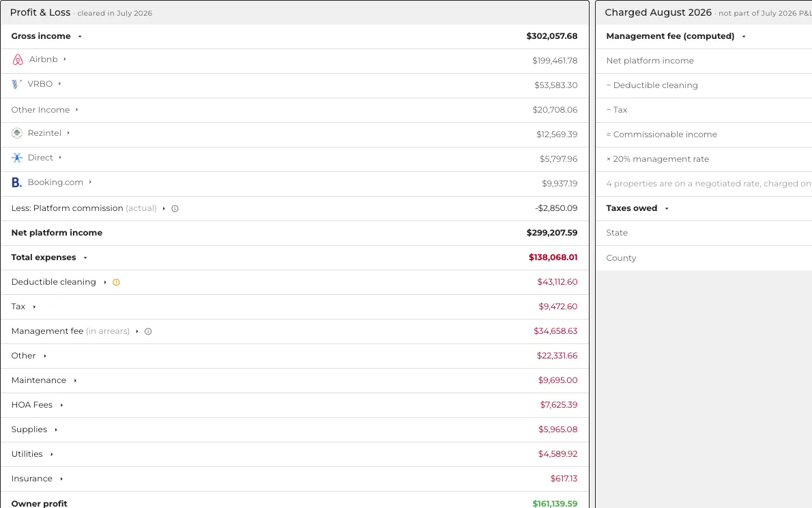Image resolution: width=812 pixels, height=508 pixels.
Task: Click the gross income total $302,057.68
Action: (x=551, y=36)
